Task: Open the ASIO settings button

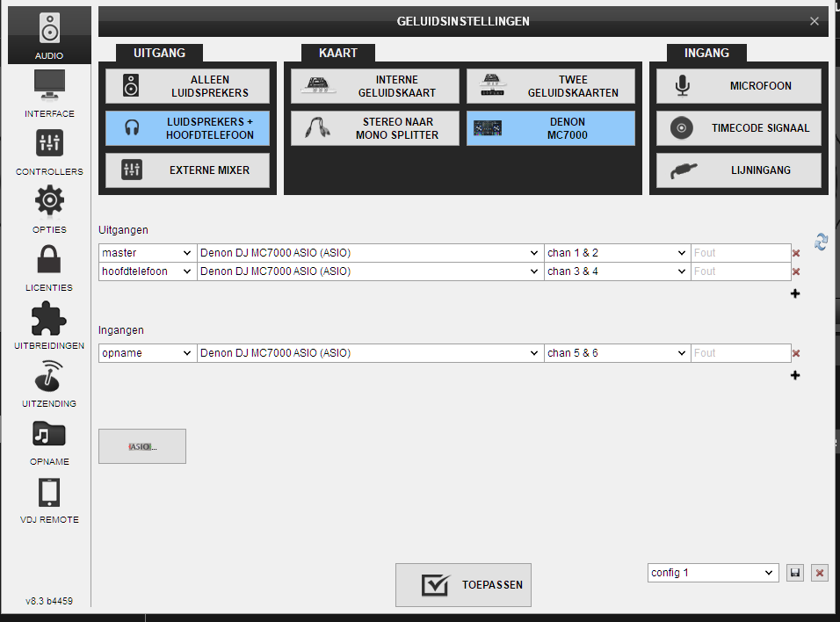Action: (x=142, y=446)
